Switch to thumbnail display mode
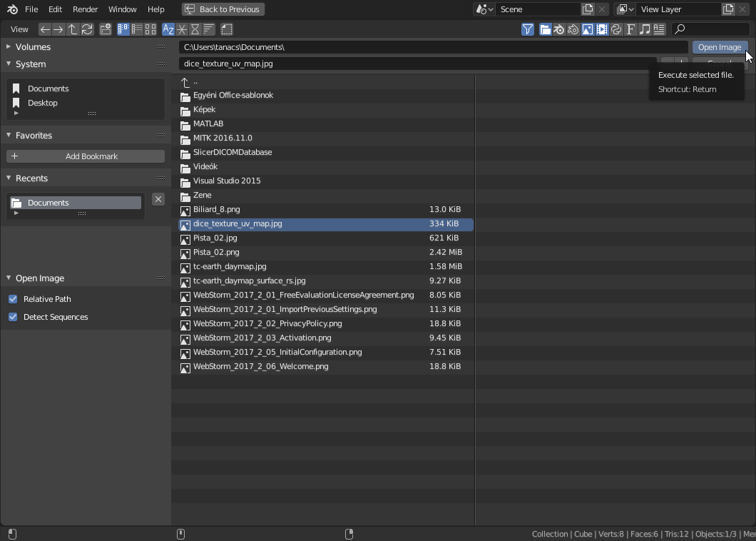 150,29
